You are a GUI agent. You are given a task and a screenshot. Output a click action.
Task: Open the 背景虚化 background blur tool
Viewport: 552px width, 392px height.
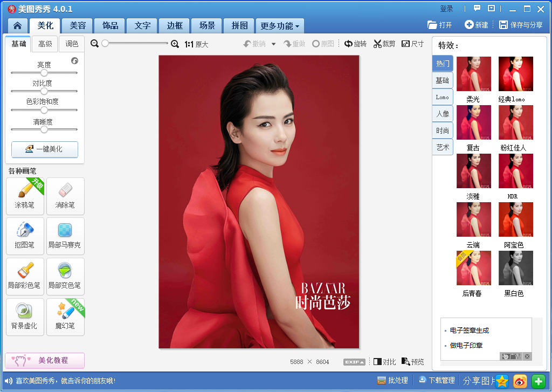click(25, 317)
